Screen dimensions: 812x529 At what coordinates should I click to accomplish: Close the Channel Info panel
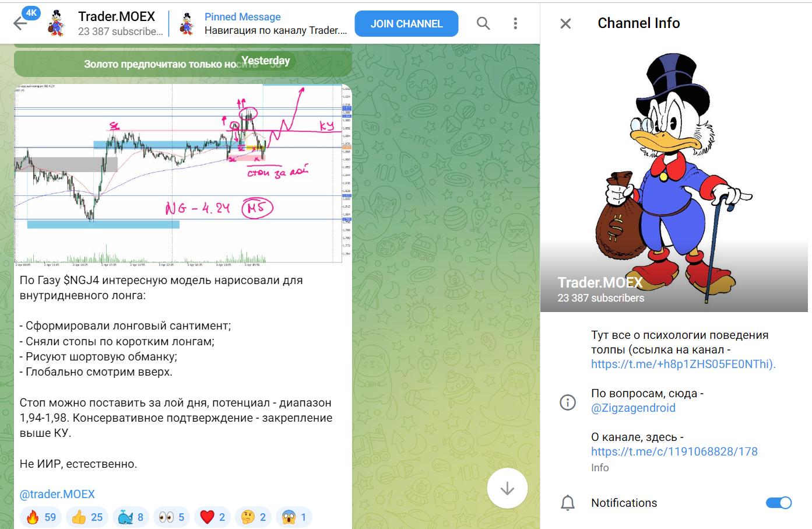565,23
